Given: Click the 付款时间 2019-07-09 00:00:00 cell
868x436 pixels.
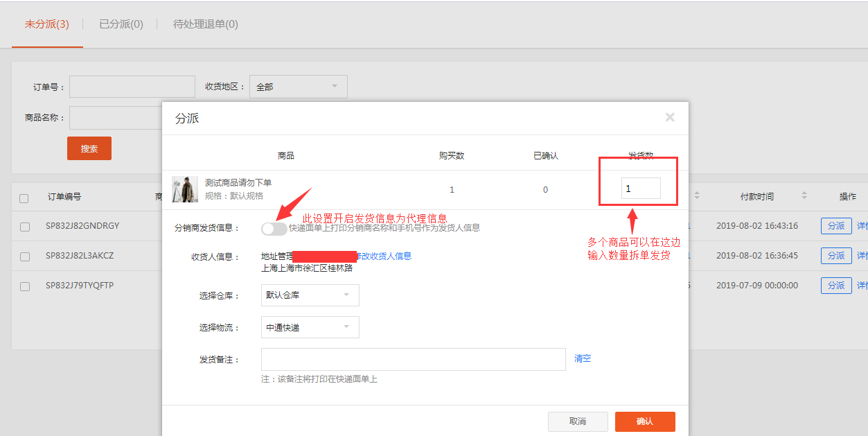Looking at the screenshot, I should (x=757, y=285).
